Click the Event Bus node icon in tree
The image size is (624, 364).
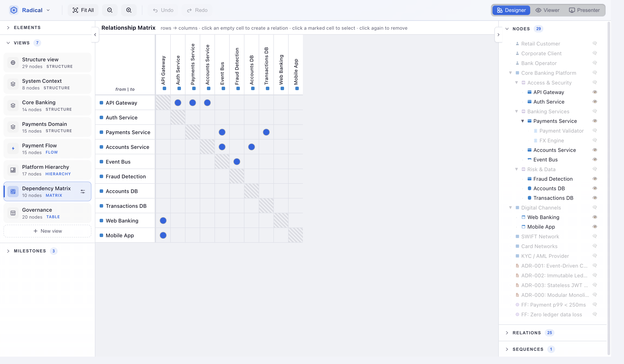[x=529, y=159]
